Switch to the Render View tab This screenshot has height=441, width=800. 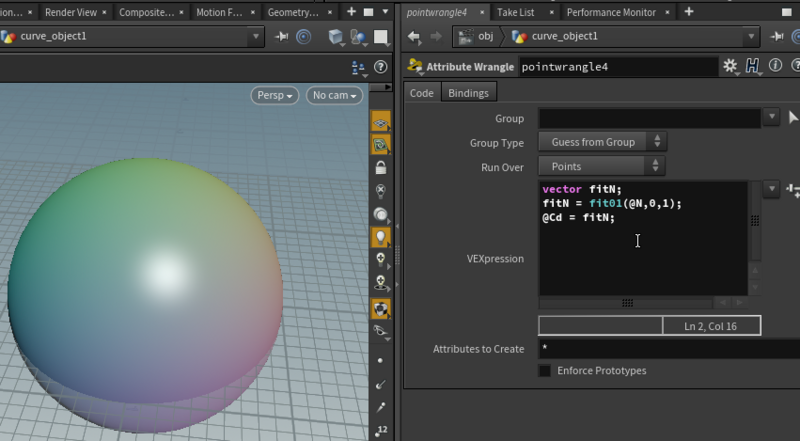(71, 12)
